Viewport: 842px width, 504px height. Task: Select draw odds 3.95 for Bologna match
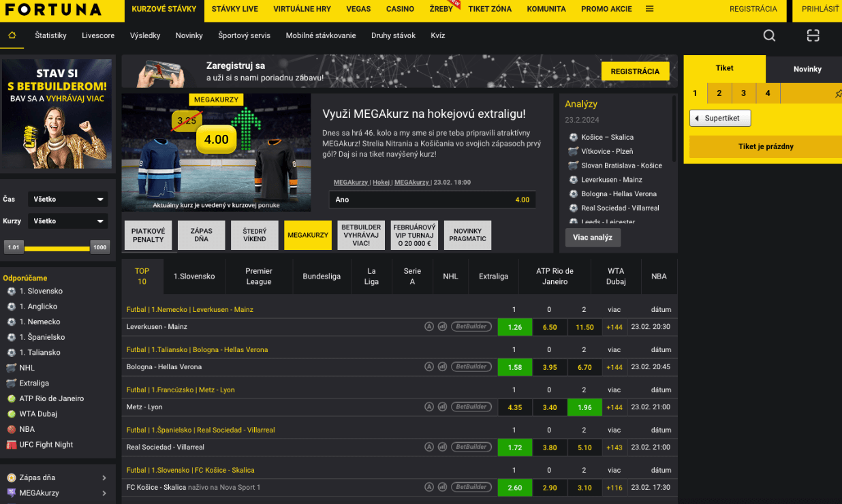pyautogui.click(x=550, y=367)
